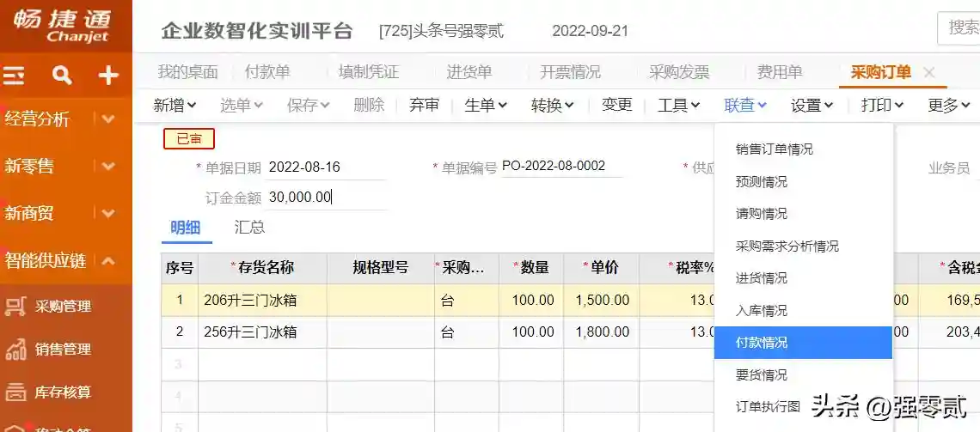Toggle the sidebar hamburger menu icon

tap(14, 76)
